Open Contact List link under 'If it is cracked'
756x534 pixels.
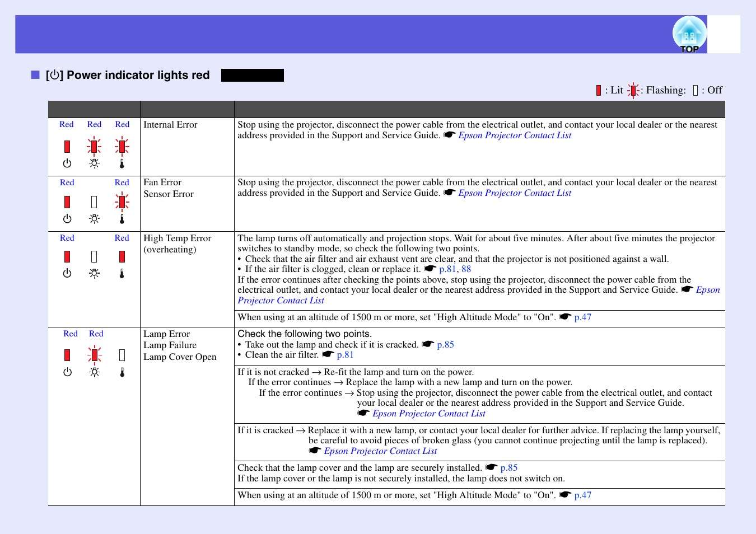point(380,451)
